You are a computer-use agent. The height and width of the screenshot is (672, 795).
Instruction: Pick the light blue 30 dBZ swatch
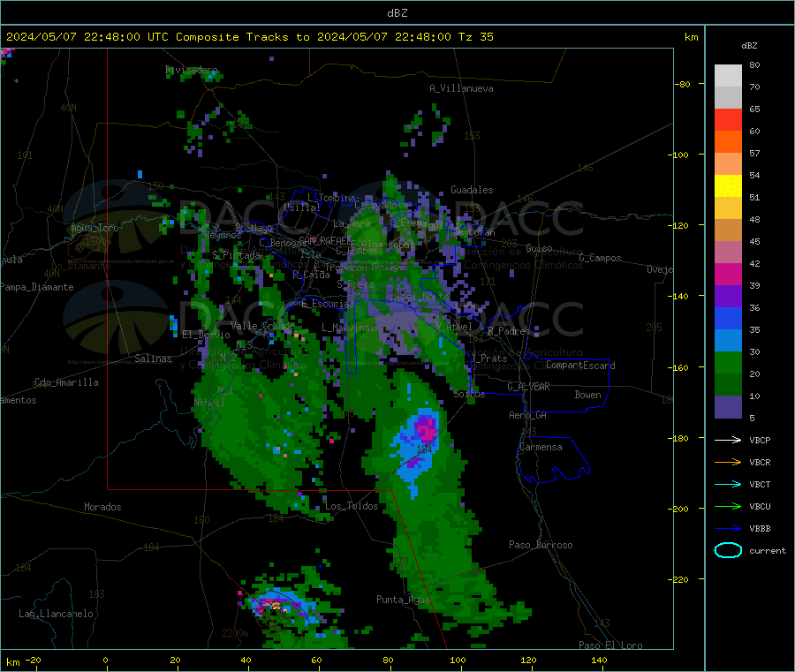728,341
